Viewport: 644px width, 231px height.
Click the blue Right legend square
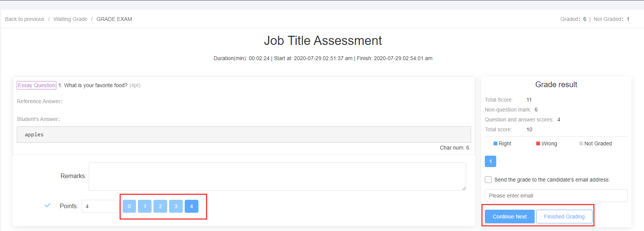[x=495, y=143]
